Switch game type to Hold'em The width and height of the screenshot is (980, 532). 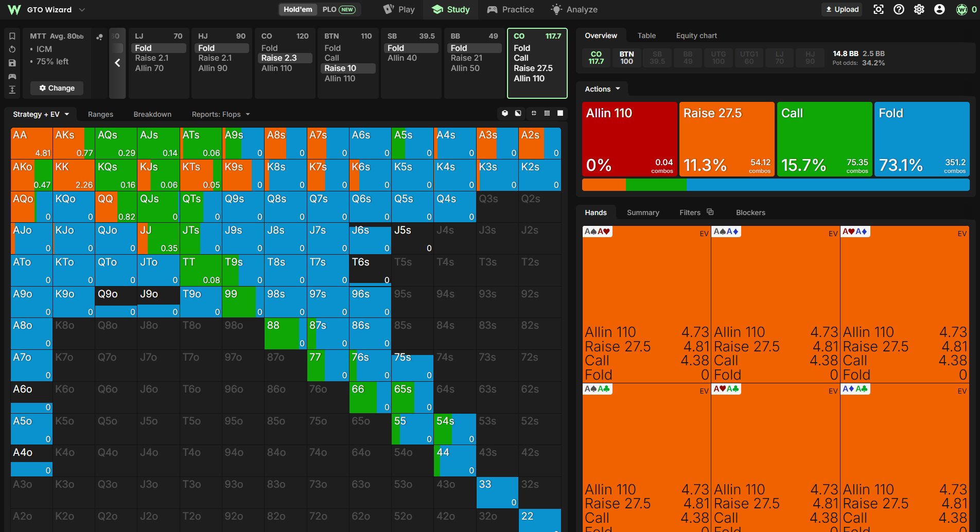click(x=298, y=9)
